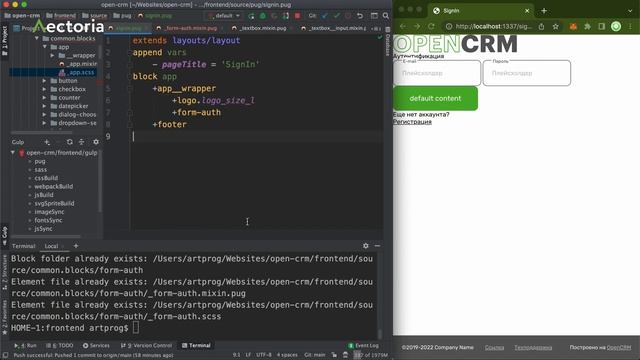Open the Event Log
The height and width of the screenshot is (360, 640).
click(x=363, y=345)
